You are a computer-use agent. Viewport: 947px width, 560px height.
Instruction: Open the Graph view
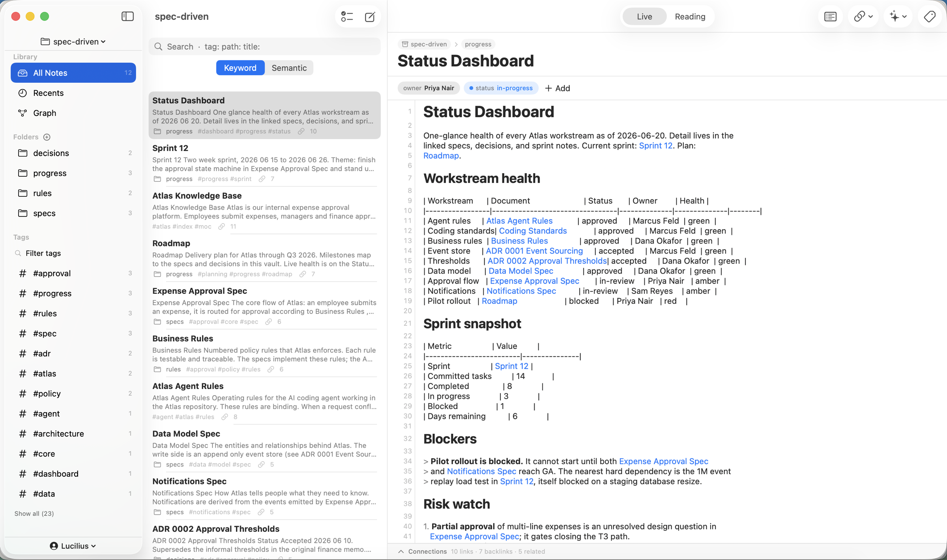(x=73, y=113)
